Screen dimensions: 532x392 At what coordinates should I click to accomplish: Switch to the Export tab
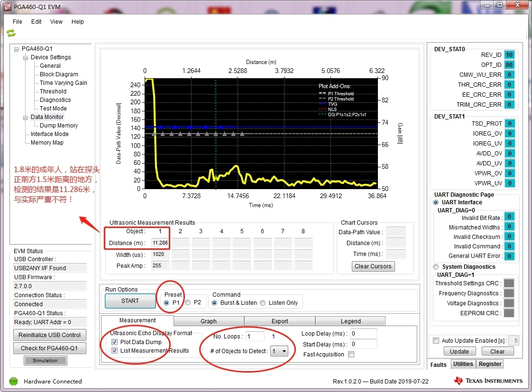280,321
